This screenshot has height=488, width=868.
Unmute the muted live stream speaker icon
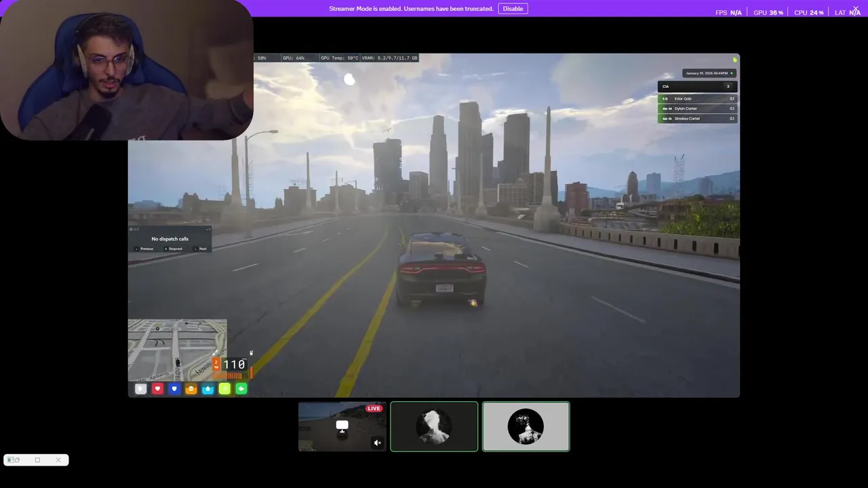pyautogui.click(x=378, y=443)
